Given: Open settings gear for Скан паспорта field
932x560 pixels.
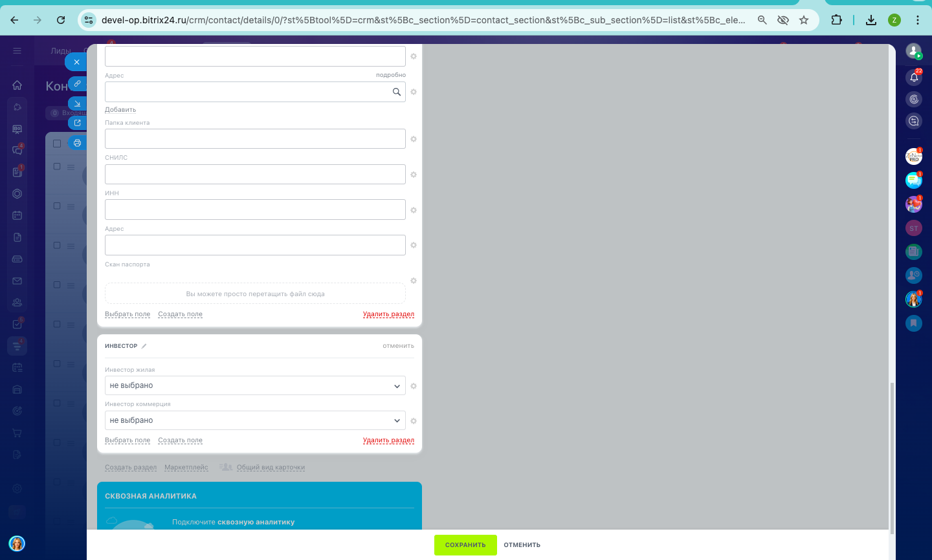Looking at the screenshot, I should pyautogui.click(x=414, y=281).
